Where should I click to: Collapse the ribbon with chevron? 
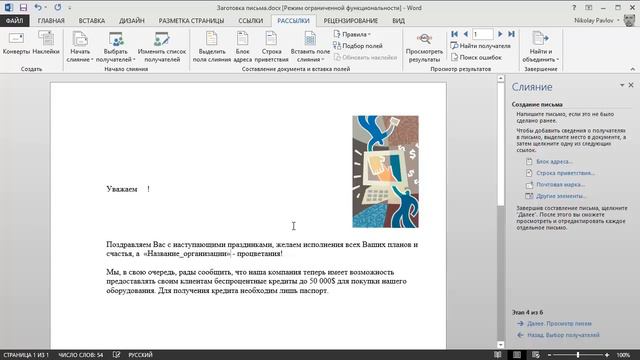[x=633, y=69]
